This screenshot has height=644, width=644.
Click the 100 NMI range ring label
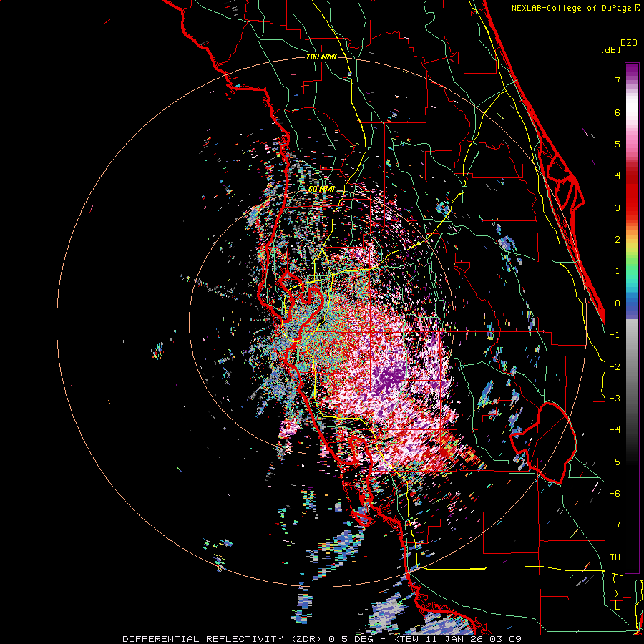coord(321,57)
